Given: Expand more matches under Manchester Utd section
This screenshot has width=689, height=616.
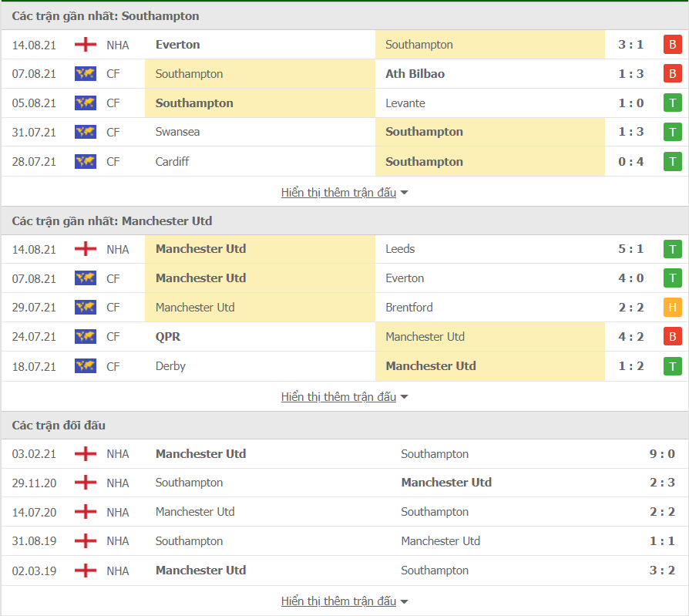Looking at the screenshot, I should click(344, 397).
